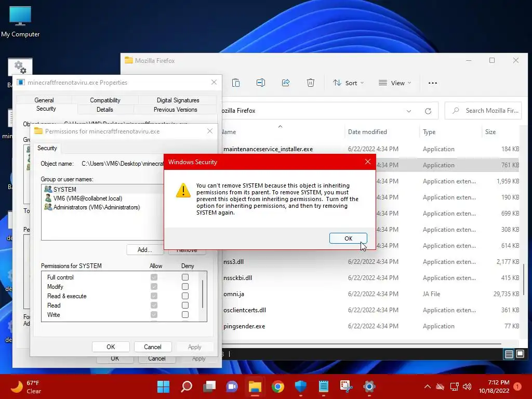Open the Chat camera icon on taskbar
This screenshot has height=399, width=532.
232,387
